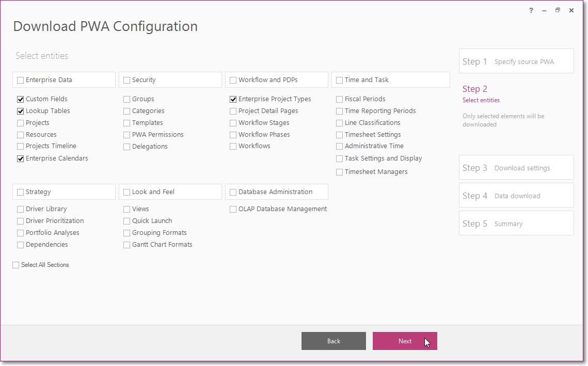Click the Back button
Image resolution: width=588 pixels, height=366 pixels.
333,341
